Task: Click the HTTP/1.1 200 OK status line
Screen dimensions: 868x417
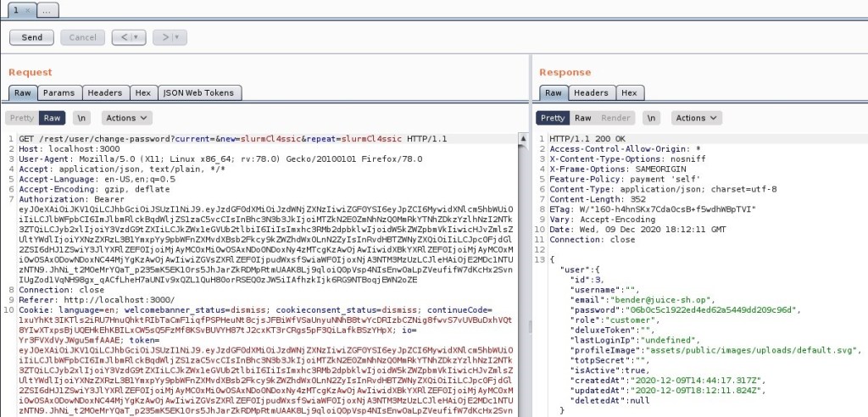Action: pos(587,139)
